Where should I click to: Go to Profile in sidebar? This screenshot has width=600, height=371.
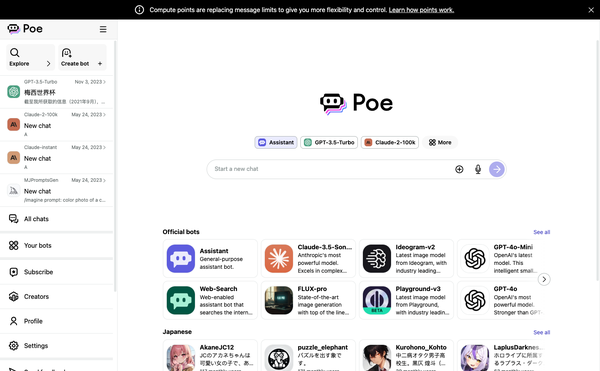click(x=57, y=321)
